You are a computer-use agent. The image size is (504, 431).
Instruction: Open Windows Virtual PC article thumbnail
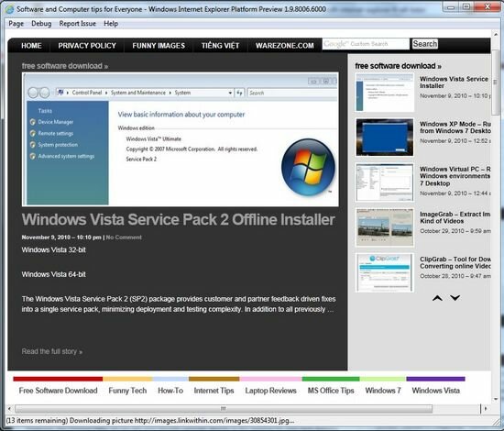[x=385, y=182]
